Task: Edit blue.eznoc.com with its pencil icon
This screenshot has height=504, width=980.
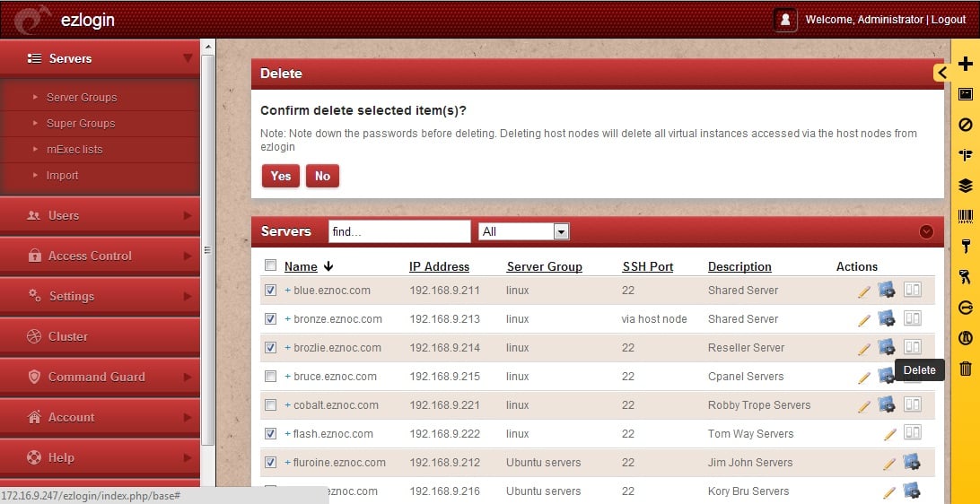Action: click(863, 291)
